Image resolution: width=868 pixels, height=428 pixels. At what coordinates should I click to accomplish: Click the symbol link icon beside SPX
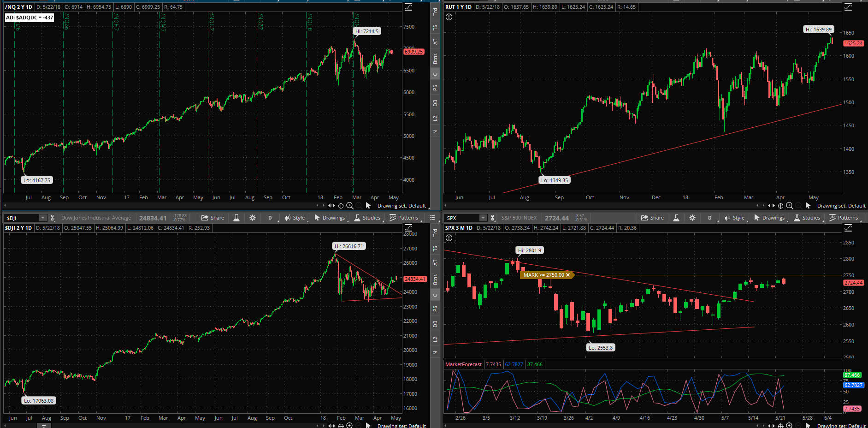[493, 218]
